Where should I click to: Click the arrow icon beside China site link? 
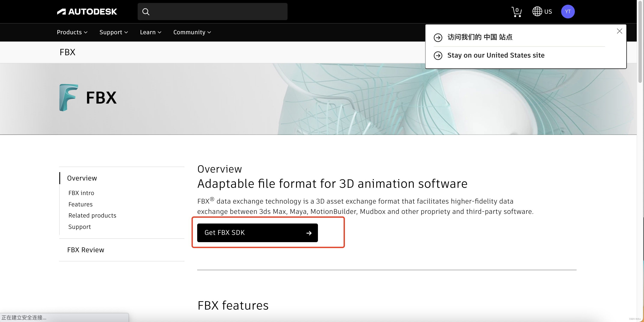click(438, 37)
